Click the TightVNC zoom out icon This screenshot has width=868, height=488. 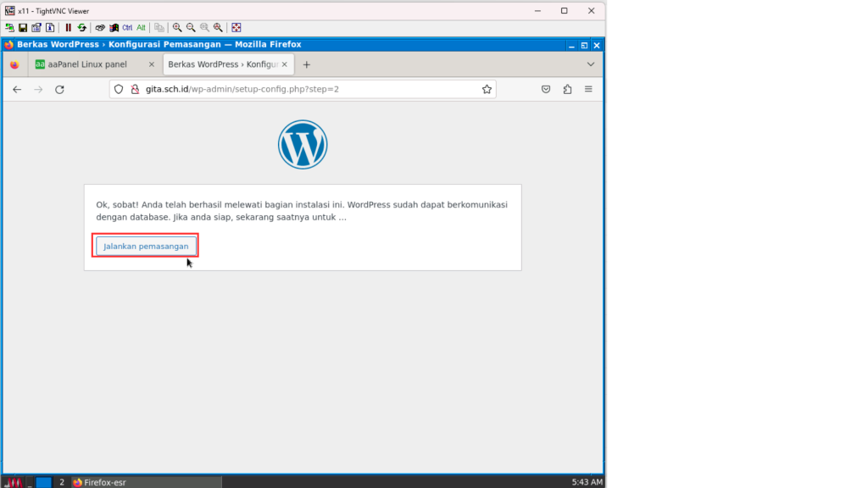pos(191,27)
